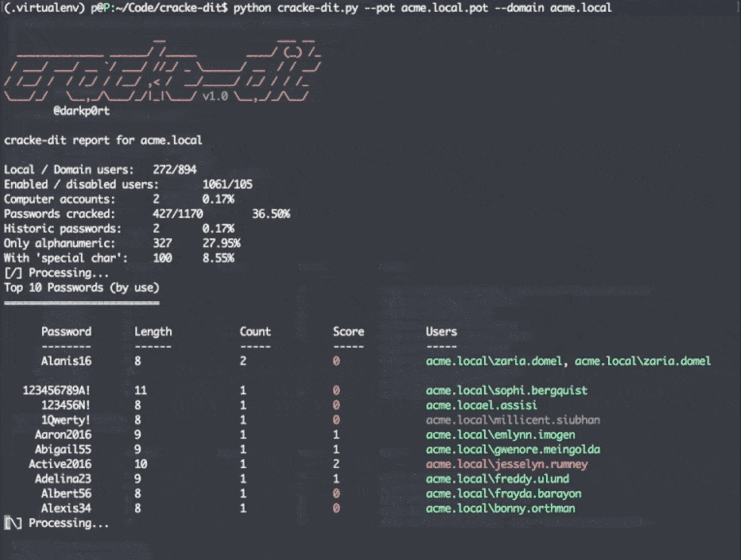742x560 pixels.
Task: Select 'cracke-dit report for acme.local' heading
Action: (103, 140)
